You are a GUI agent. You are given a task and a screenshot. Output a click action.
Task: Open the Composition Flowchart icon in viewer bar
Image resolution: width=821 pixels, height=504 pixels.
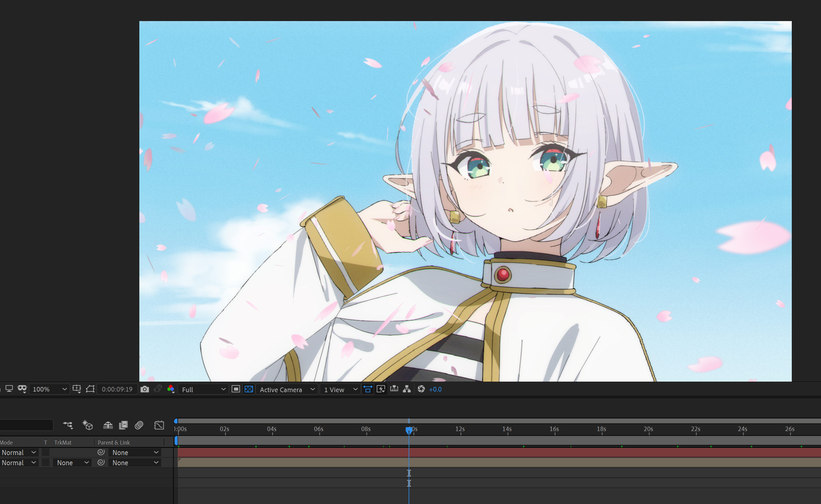pyautogui.click(x=407, y=389)
